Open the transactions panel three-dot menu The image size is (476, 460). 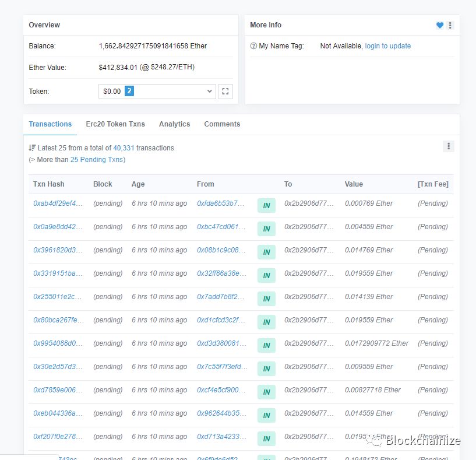tap(449, 146)
